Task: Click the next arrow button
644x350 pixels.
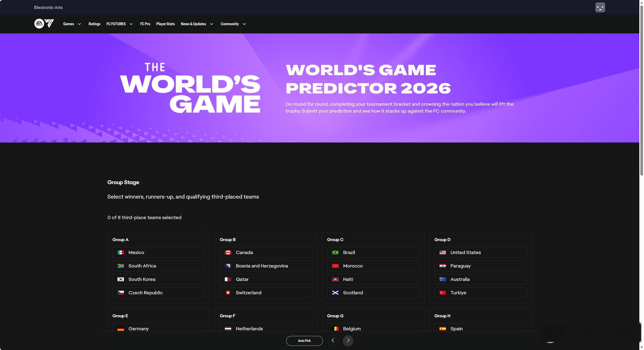Action: pyautogui.click(x=348, y=340)
